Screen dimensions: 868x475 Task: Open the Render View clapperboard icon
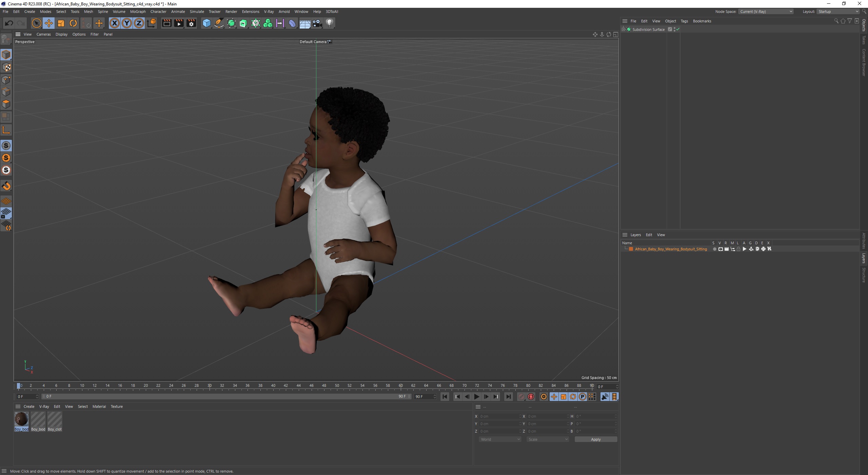click(x=166, y=23)
